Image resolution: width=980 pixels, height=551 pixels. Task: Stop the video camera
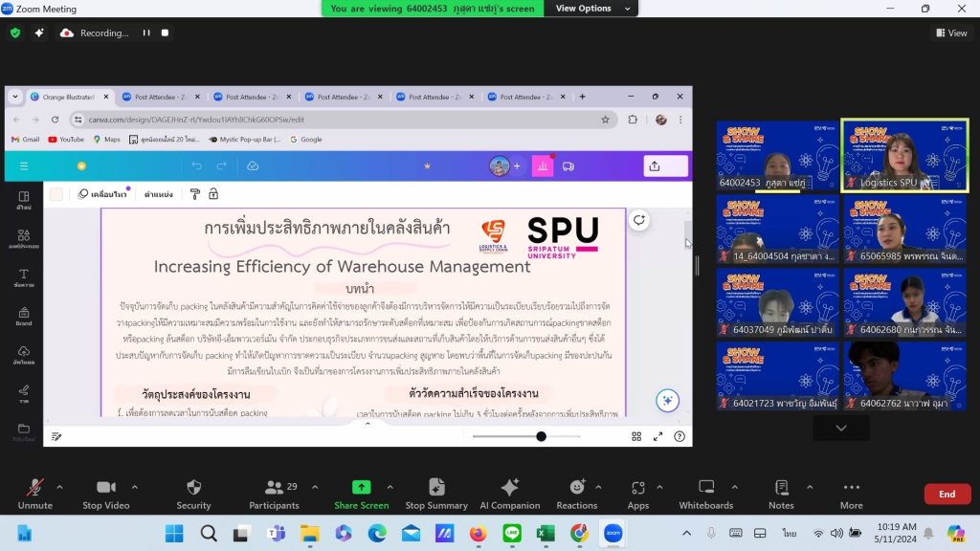[105, 494]
